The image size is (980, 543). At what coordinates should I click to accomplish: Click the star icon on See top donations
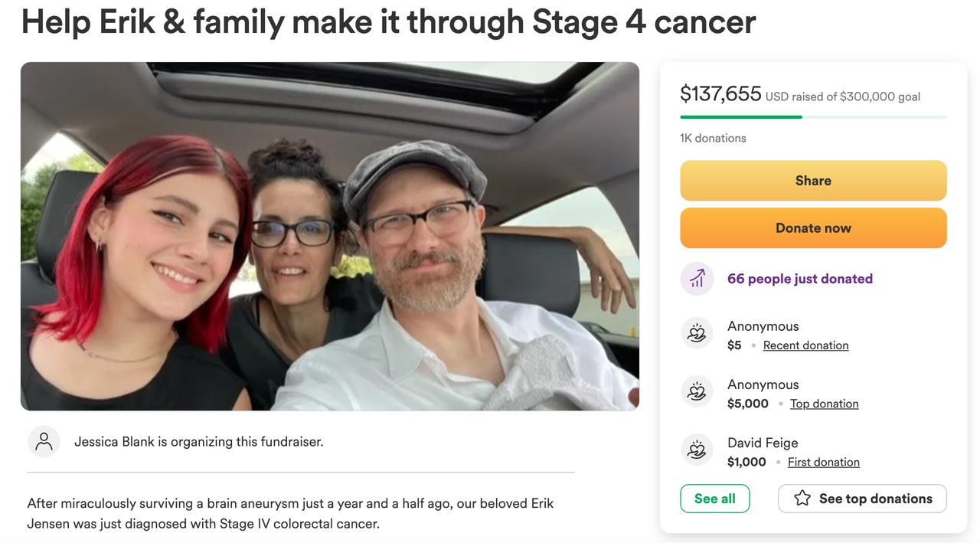coord(802,499)
